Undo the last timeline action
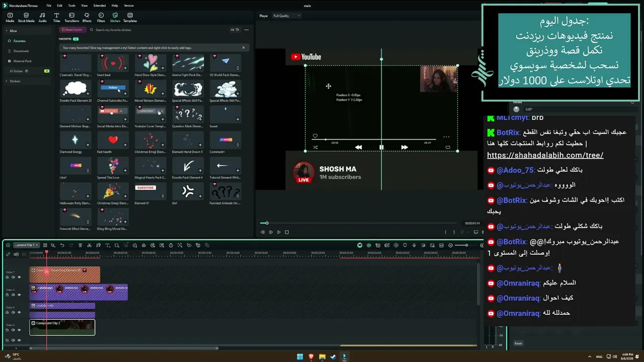Viewport: 644px width, 362px height. click(62, 245)
